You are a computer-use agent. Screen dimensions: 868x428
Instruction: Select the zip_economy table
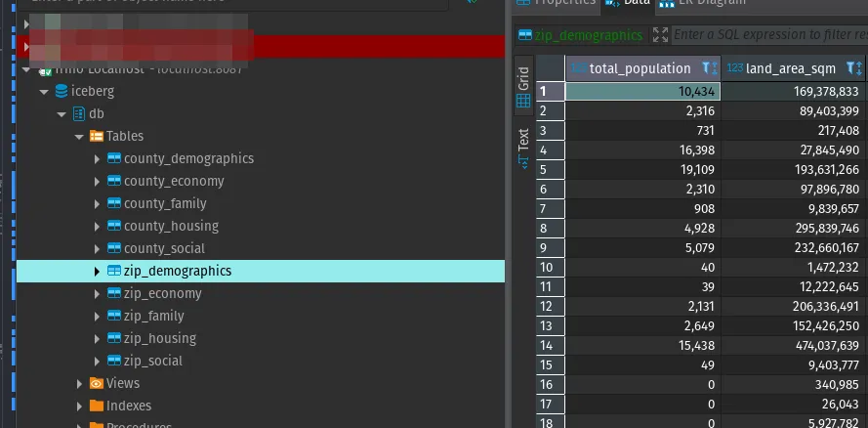tap(162, 293)
